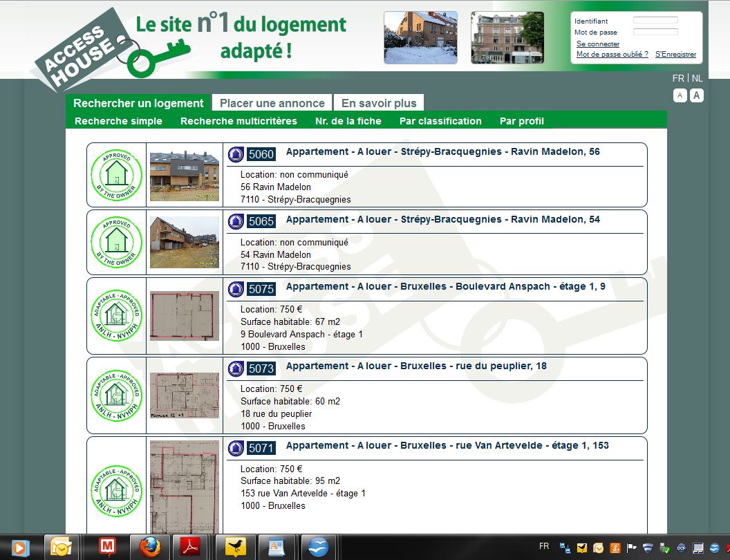Click the Mot de passe input field
This screenshot has height=560, width=730.
(x=655, y=32)
